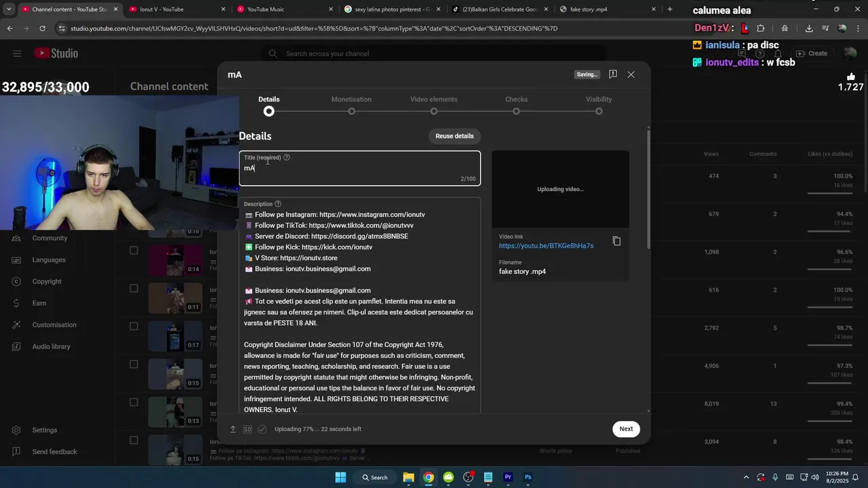Open Windows Start menu
The height and width of the screenshot is (488, 868).
pos(340,477)
